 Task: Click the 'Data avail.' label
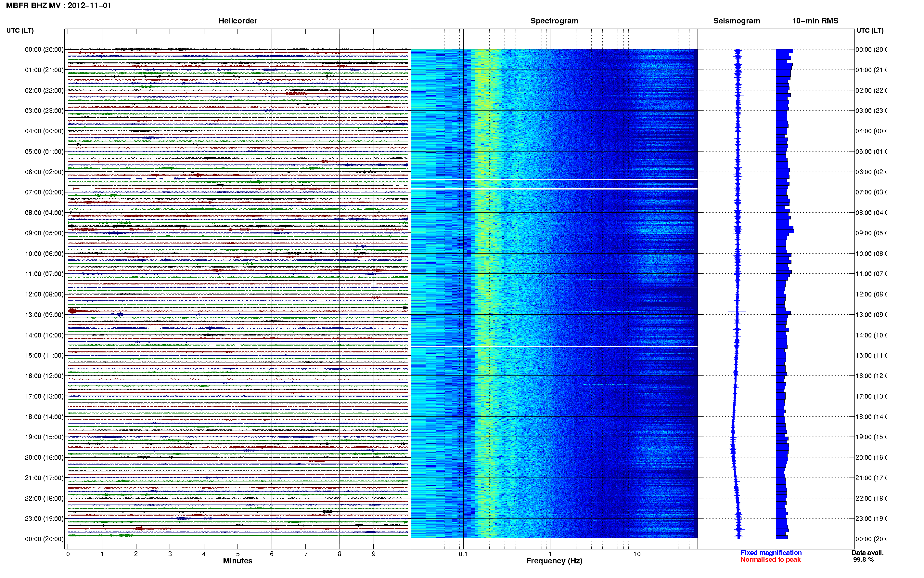867,553
